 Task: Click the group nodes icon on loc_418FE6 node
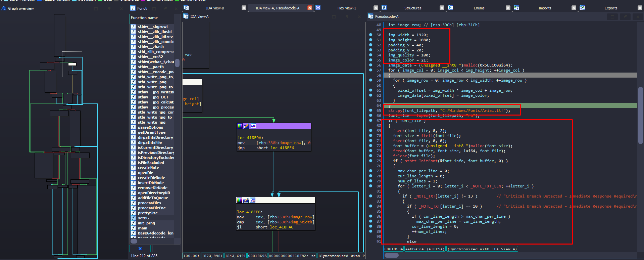click(x=253, y=200)
